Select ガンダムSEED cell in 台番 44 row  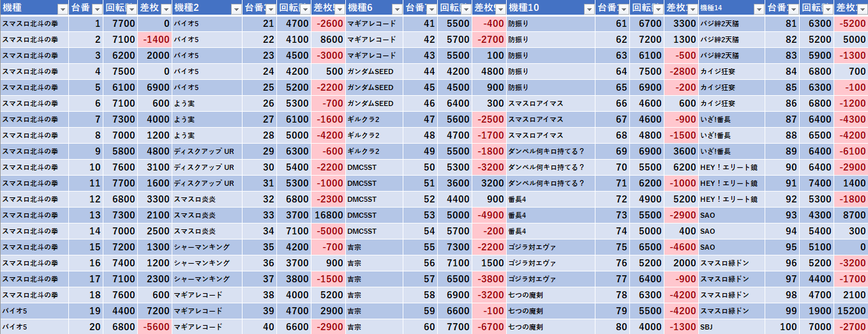[374, 72]
